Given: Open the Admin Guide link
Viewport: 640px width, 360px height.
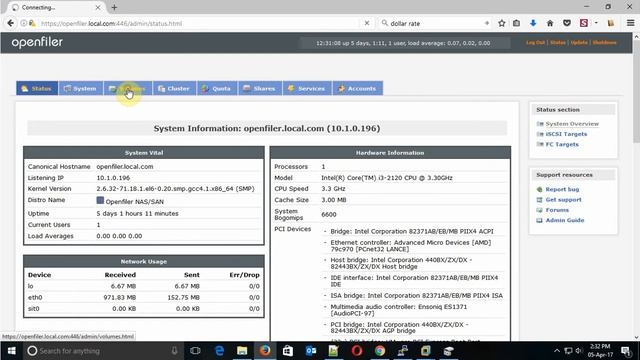Looking at the screenshot, I should pyautogui.click(x=564, y=220).
